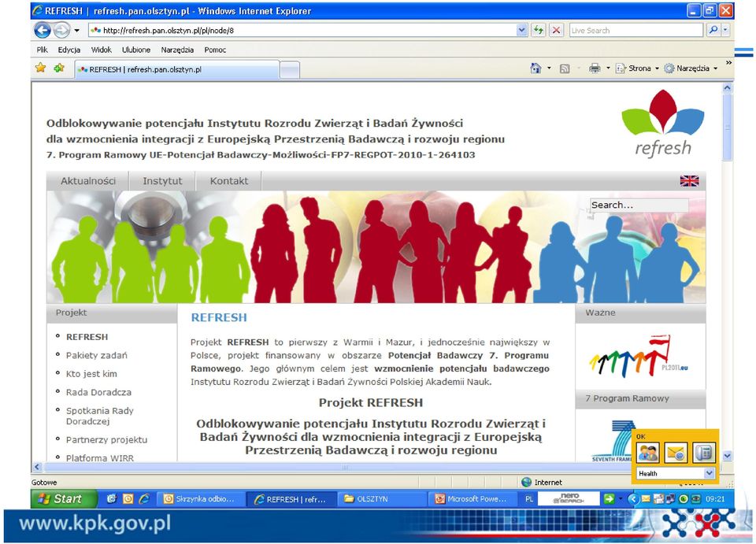Click the contacts people icon in yellow widget
Image resolution: width=756 pixels, height=544 pixels.
pos(647,453)
